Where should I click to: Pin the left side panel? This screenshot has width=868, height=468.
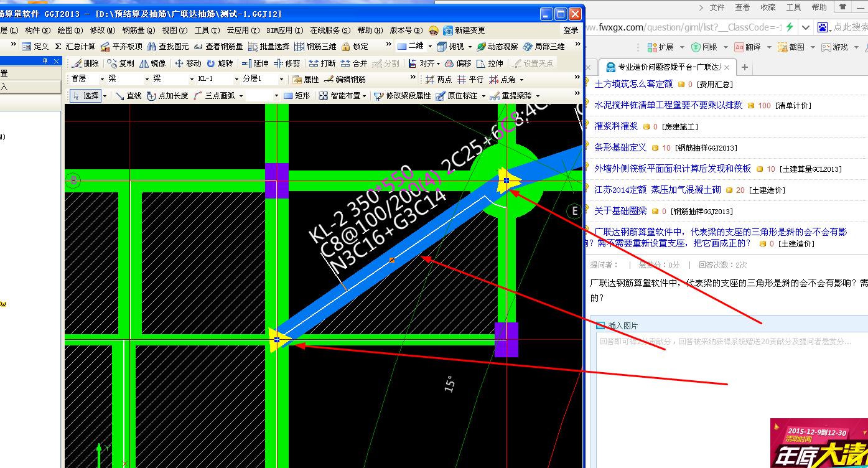[x=45, y=61]
